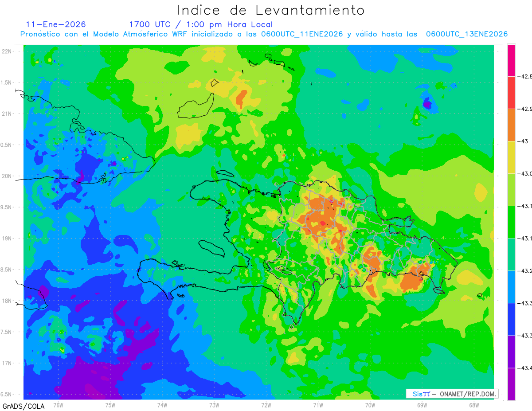Viewport: 532px width, 411px height.
Task: Click the date "11-Ene-2026"
Action: [56, 24]
